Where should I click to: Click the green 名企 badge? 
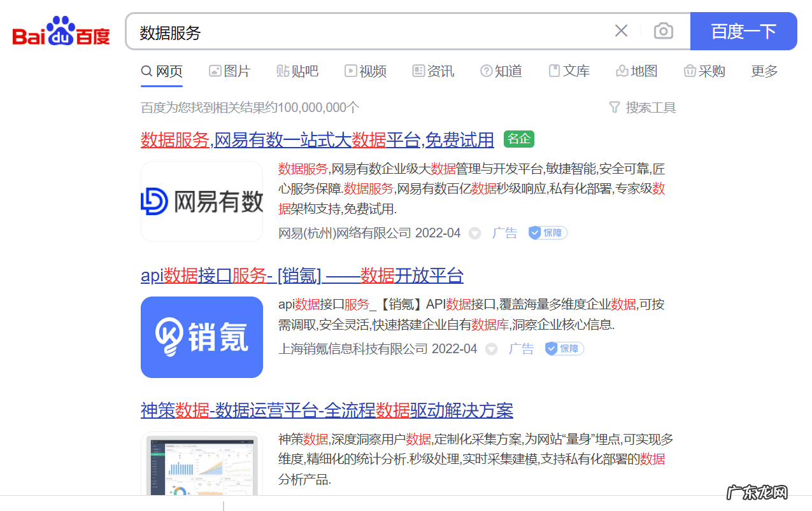pyautogui.click(x=518, y=139)
